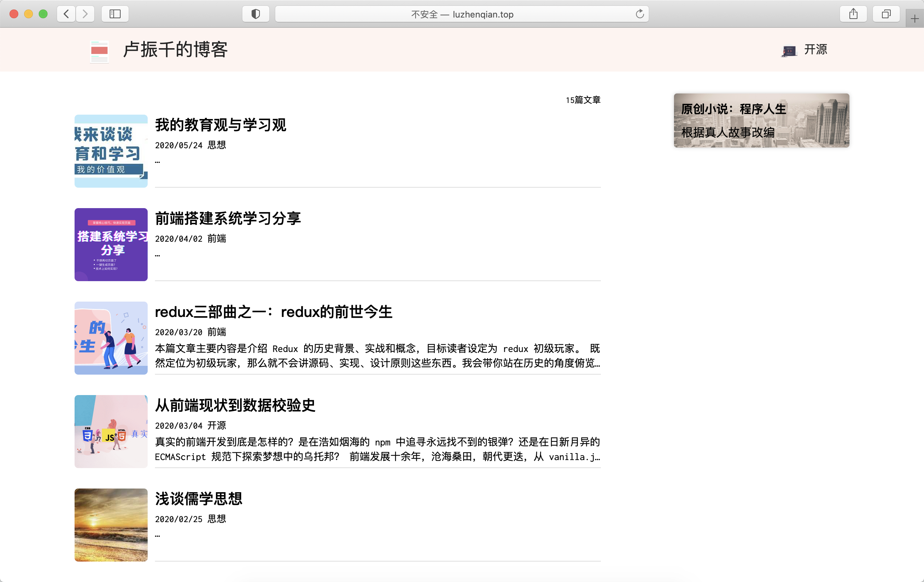Toggle the Safari sidebar
This screenshot has height=582, width=924.
coord(115,14)
